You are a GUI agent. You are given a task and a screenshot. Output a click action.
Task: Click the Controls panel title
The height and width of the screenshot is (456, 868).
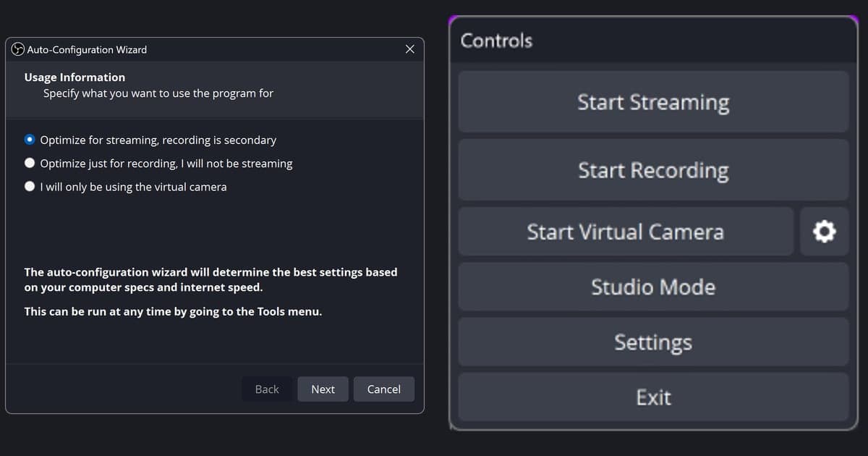pyautogui.click(x=496, y=41)
